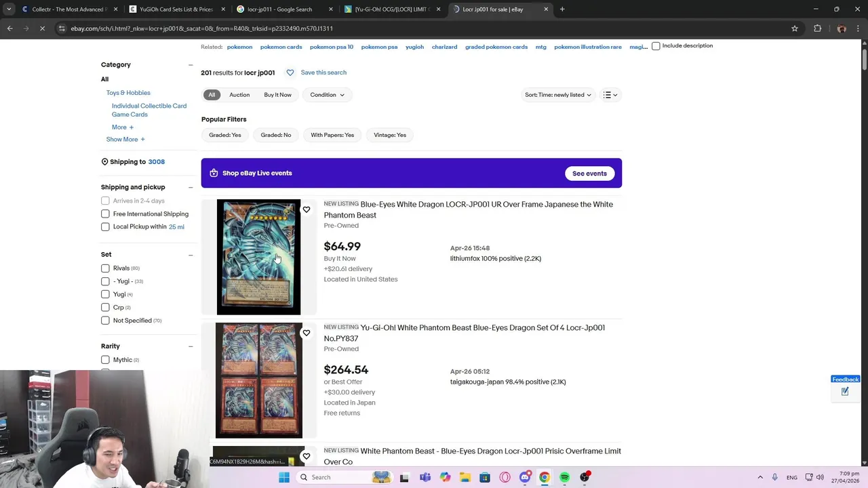The image size is (868, 488).
Task: Open the Condition filter dropdown
Action: (x=328, y=95)
